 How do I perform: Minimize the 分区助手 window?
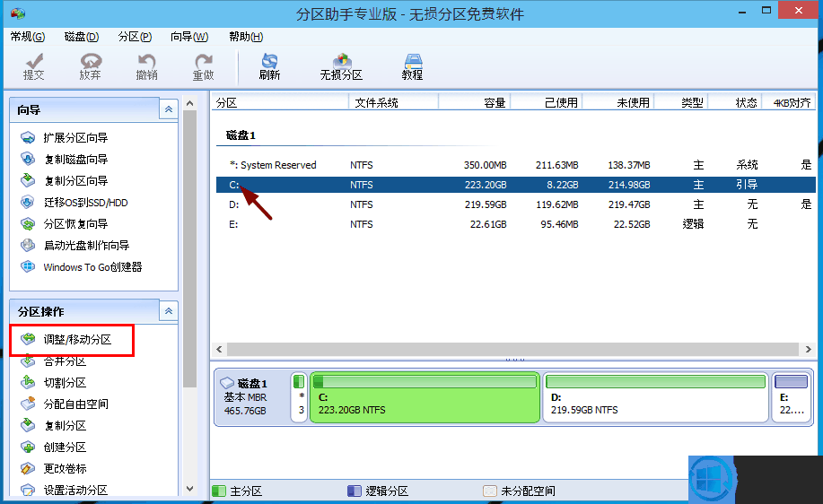742,12
